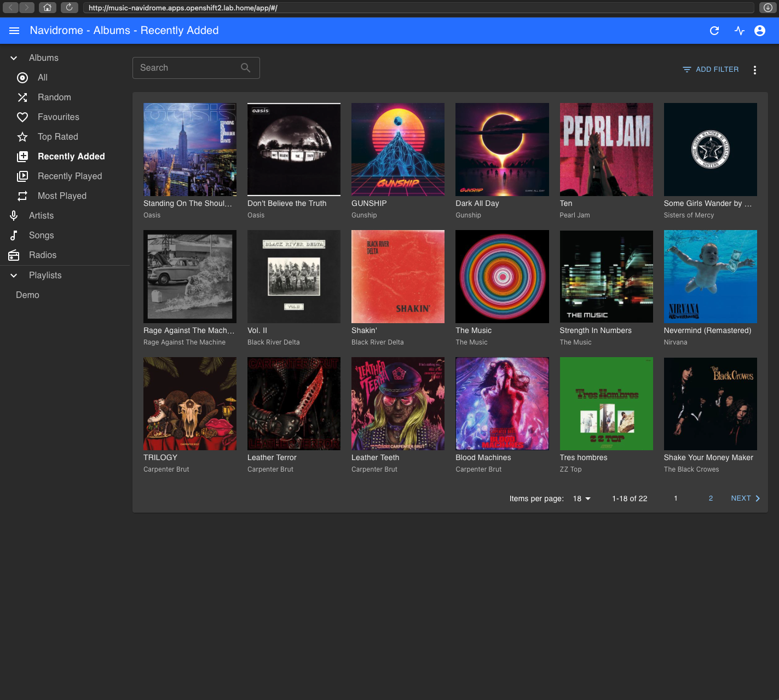Collapse the Playlists section chevron
This screenshot has height=700, width=779.
[x=14, y=276]
